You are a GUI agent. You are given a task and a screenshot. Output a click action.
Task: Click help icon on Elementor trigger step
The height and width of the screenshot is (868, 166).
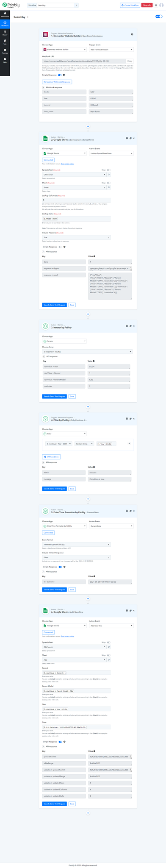click(132, 34)
